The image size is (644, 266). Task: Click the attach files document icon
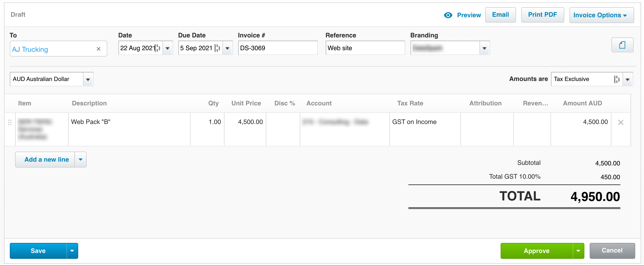tap(622, 45)
